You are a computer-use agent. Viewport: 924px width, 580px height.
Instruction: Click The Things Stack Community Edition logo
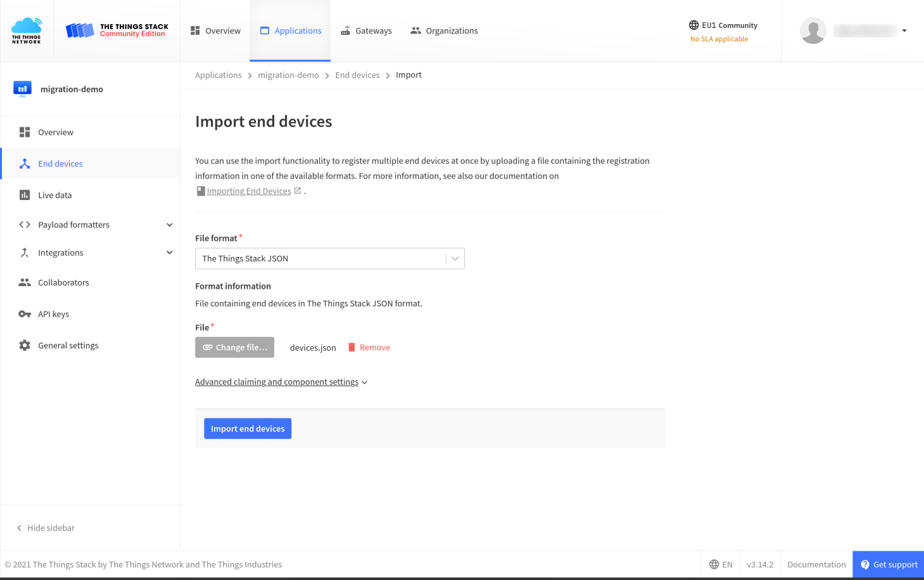pyautogui.click(x=117, y=30)
